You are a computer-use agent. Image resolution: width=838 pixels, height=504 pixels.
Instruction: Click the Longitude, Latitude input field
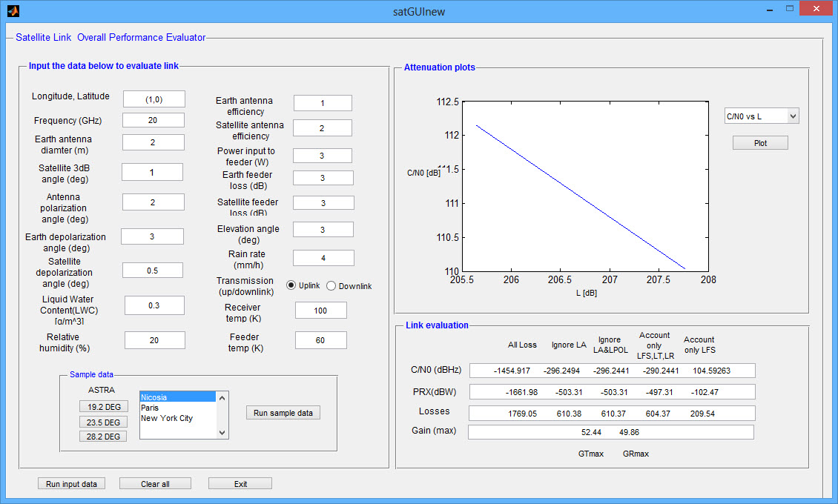[x=154, y=99]
